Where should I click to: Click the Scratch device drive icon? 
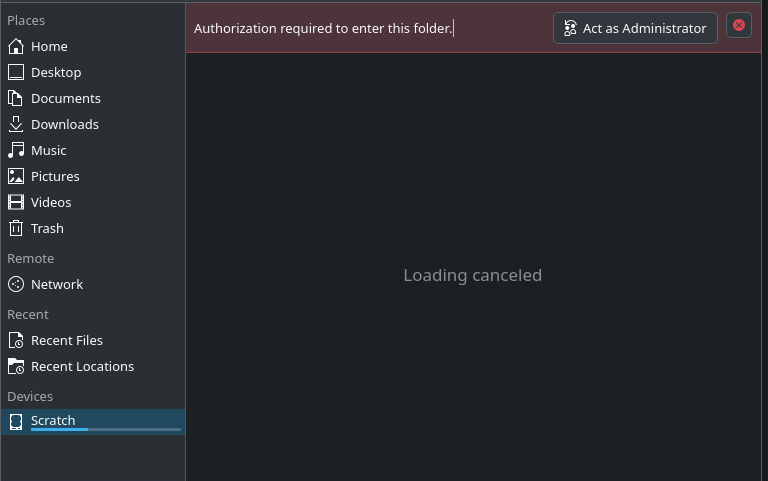(16, 422)
